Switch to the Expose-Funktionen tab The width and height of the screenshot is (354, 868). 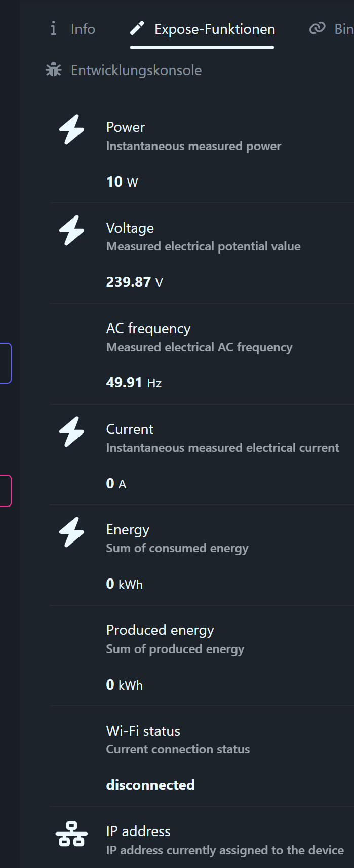(x=214, y=29)
